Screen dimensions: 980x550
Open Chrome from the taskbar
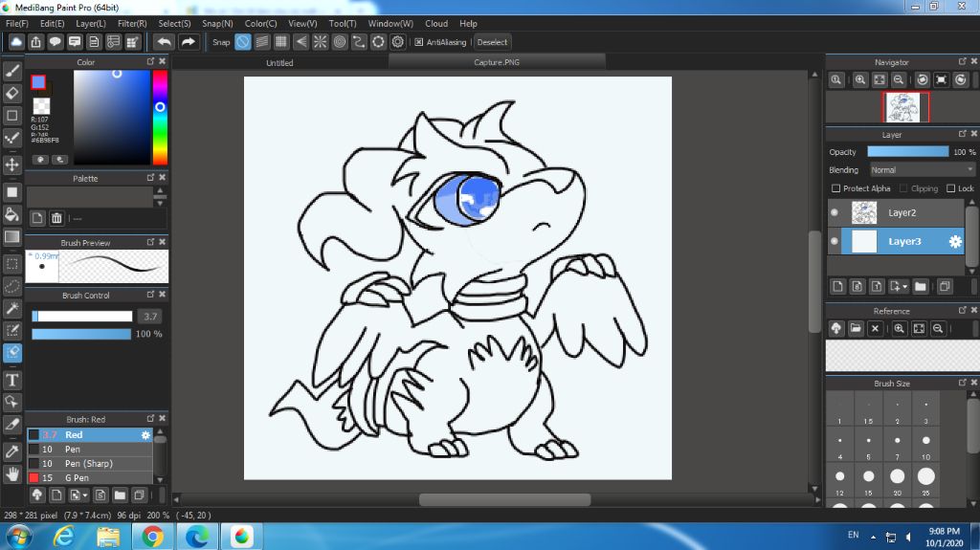coord(152,537)
